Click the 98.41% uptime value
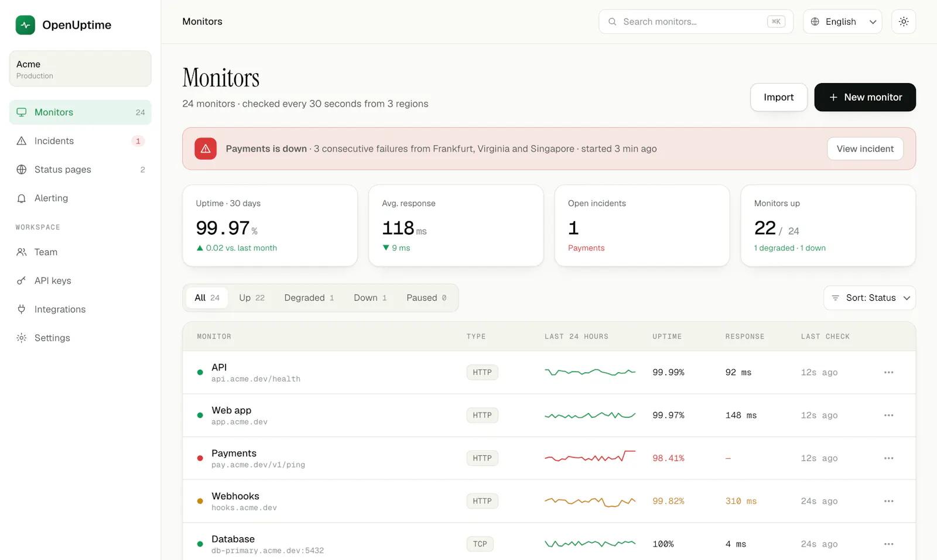Screen dimensions: 937x560 (668, 458)
